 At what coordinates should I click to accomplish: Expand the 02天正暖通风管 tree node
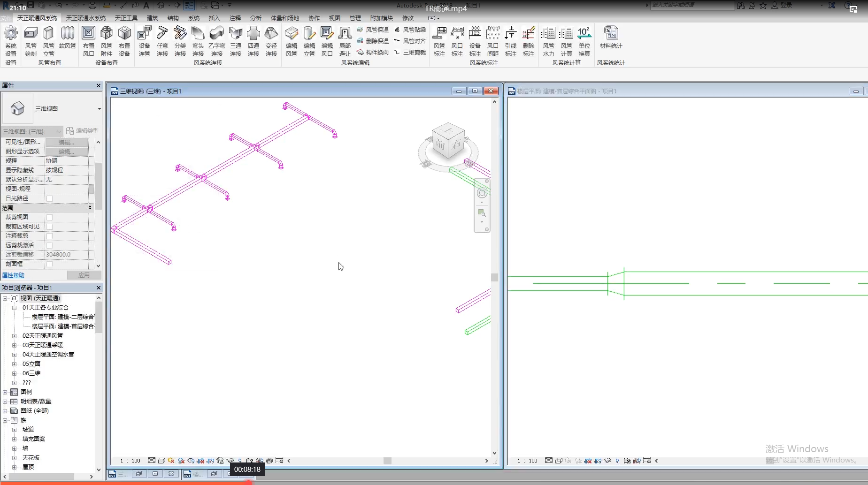click(14, 336)
